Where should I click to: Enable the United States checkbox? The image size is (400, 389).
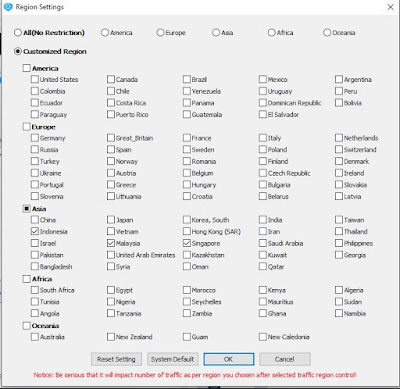tap(35, 79)
